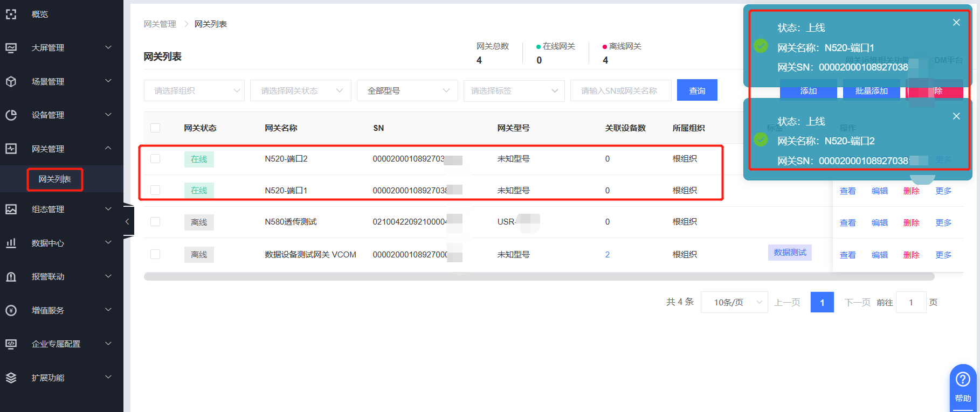This screenshot has width=980, height=412.
Task: Click the 设备管理 pie chart icon
Action: (x=11, y=115)
